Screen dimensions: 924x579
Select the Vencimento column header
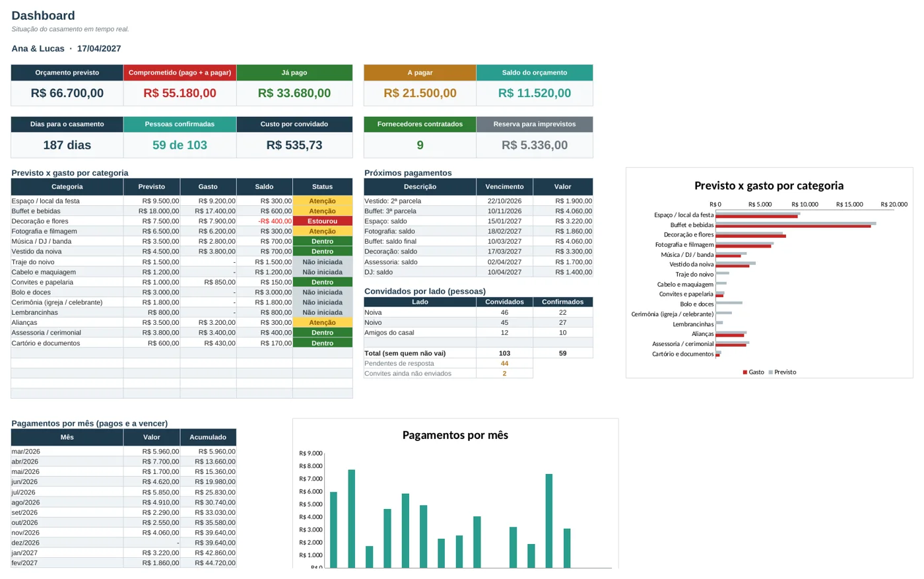tap(505, 187)
